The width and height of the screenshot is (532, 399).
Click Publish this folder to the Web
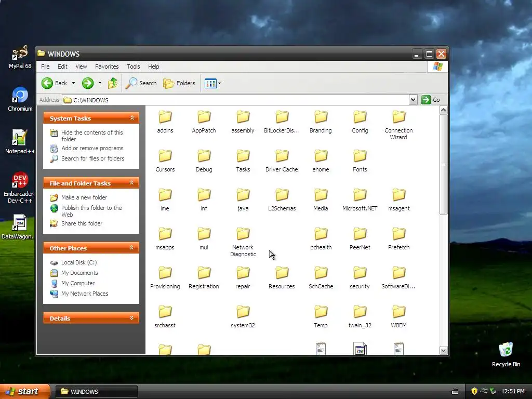click(x=91, y=211)
